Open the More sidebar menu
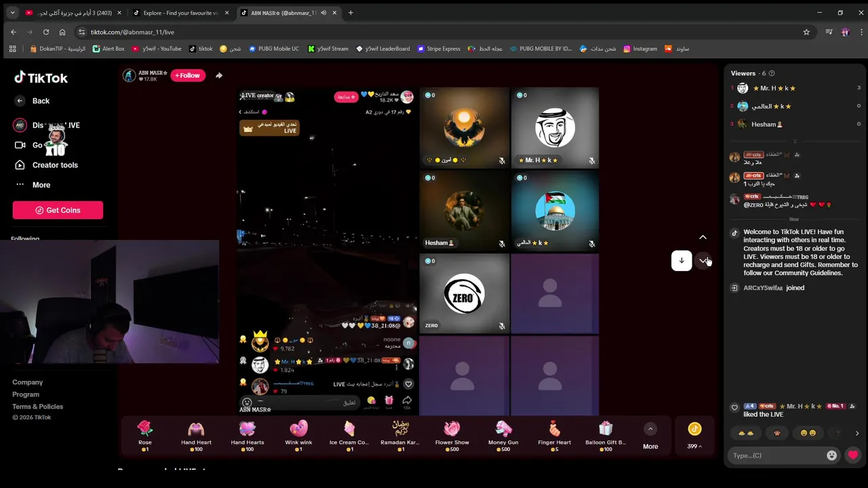868x488 pixels. [x=33, y=184]
